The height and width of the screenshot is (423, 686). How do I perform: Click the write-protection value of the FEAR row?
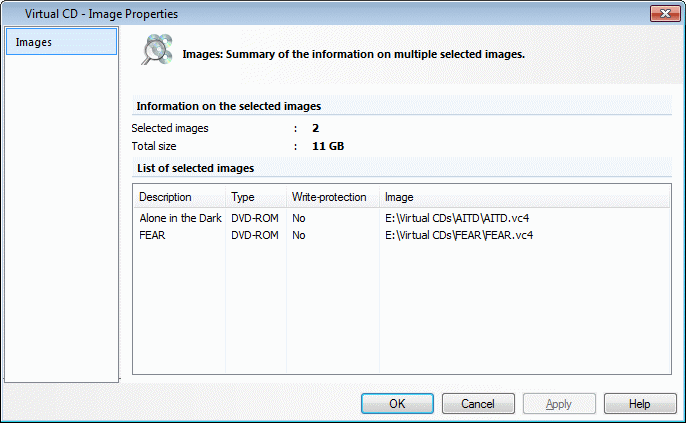tap(299, 235)
